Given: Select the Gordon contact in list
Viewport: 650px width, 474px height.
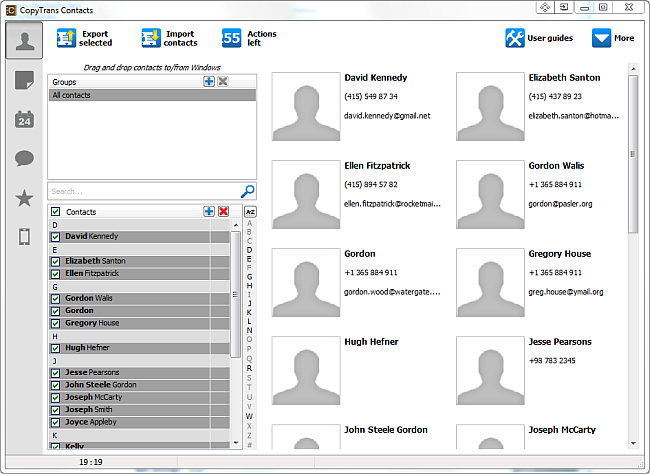Looking at the screenshot, I should click(139, 311).
